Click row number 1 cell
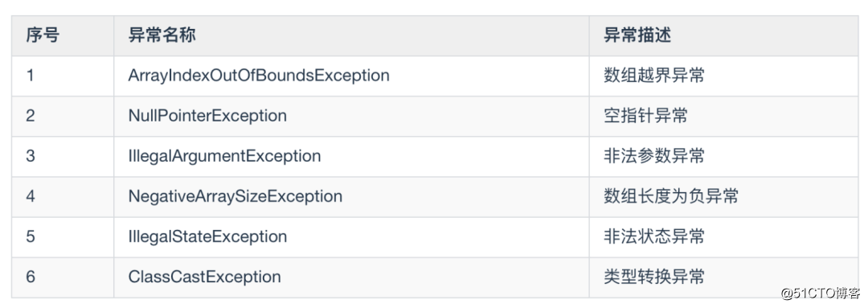Viewport: 868px width, 308px height. [30, 76]
